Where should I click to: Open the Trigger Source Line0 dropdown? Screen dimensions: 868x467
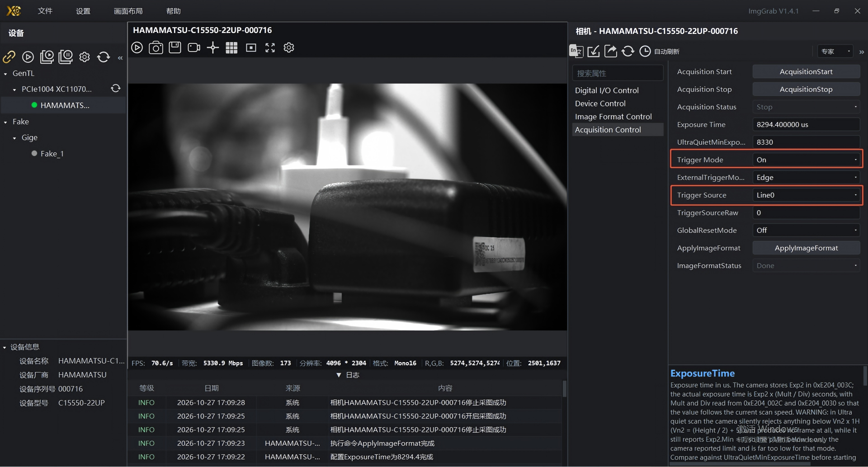[806, 195]
